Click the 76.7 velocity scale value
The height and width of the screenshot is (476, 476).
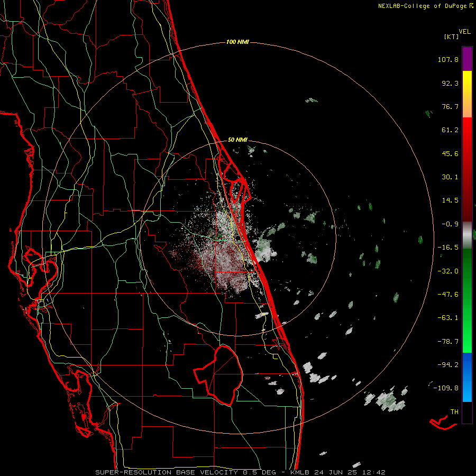(x=450, y=106)
